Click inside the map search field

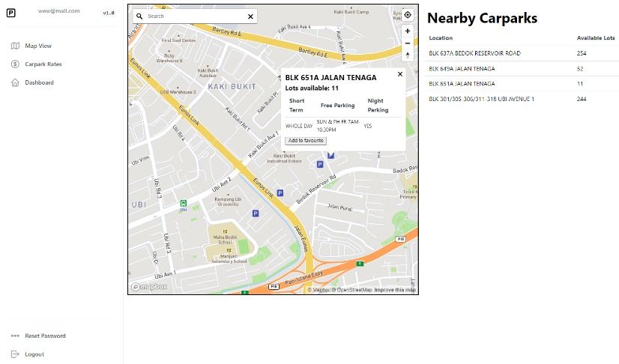pos(195,16)
